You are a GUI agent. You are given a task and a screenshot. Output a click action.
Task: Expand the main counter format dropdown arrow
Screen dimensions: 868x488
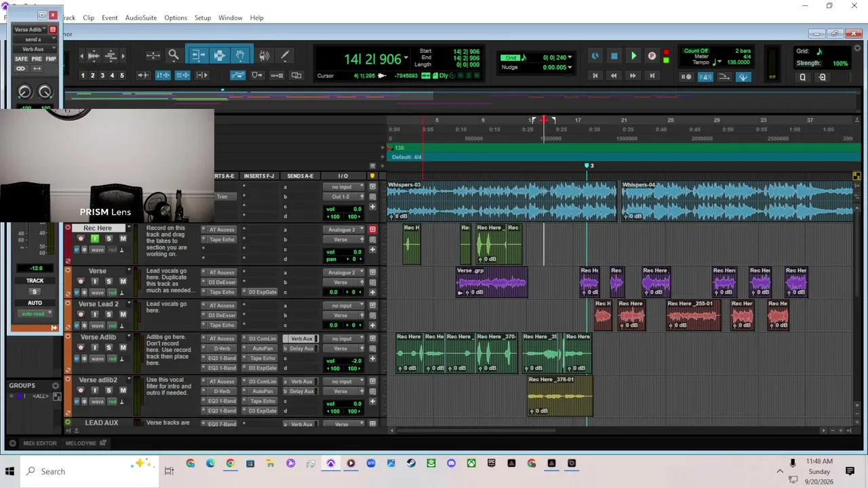coord(406,59)
